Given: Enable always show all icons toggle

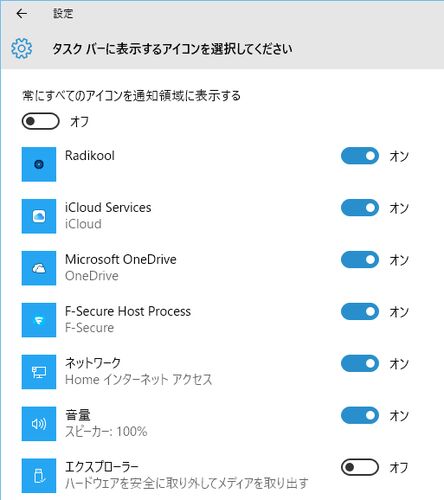Looking at the screenshot, I should (x=41, y=121).
